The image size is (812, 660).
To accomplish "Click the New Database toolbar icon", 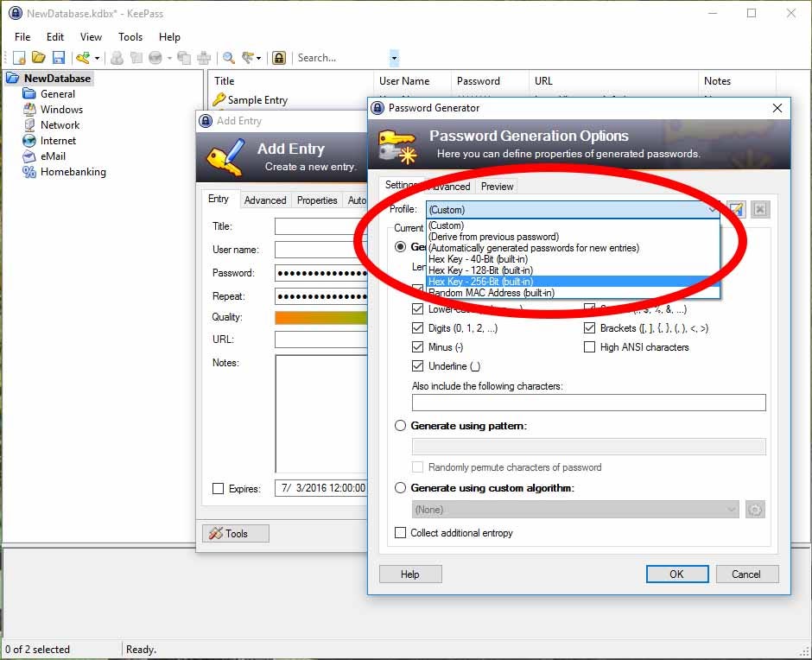I will pos(19,58).
